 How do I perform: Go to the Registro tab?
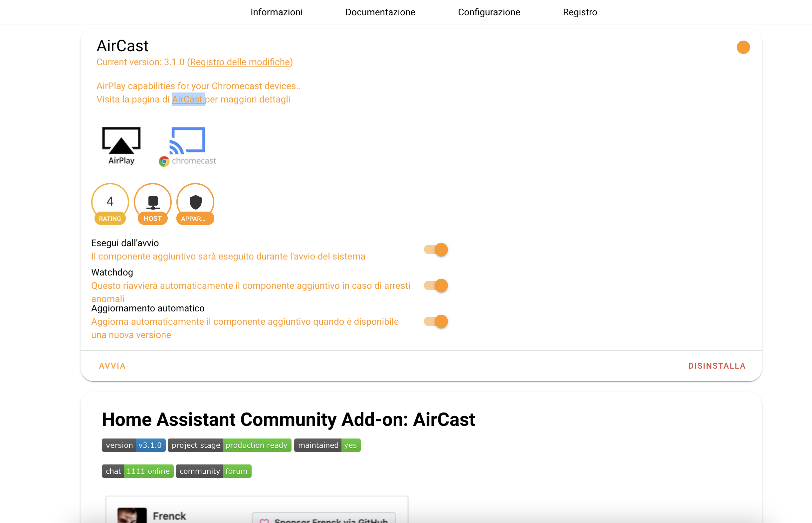(x=580, y=12)
